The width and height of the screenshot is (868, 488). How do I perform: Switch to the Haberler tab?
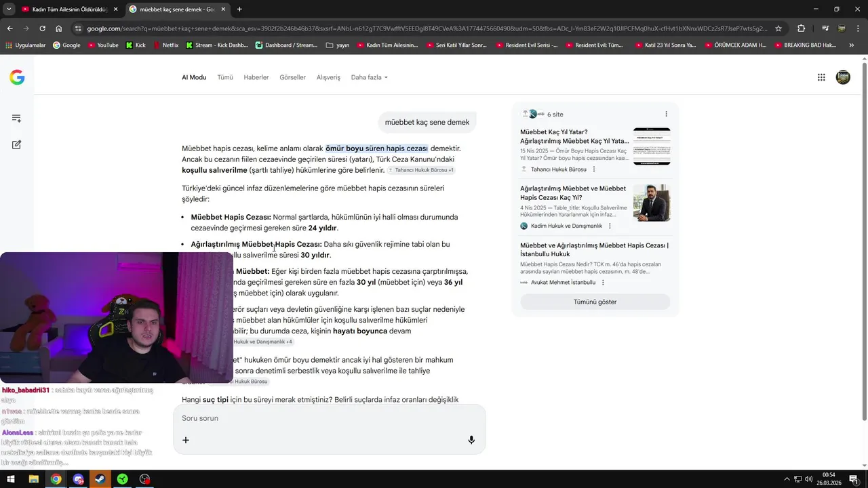click(x=256, y=77)
